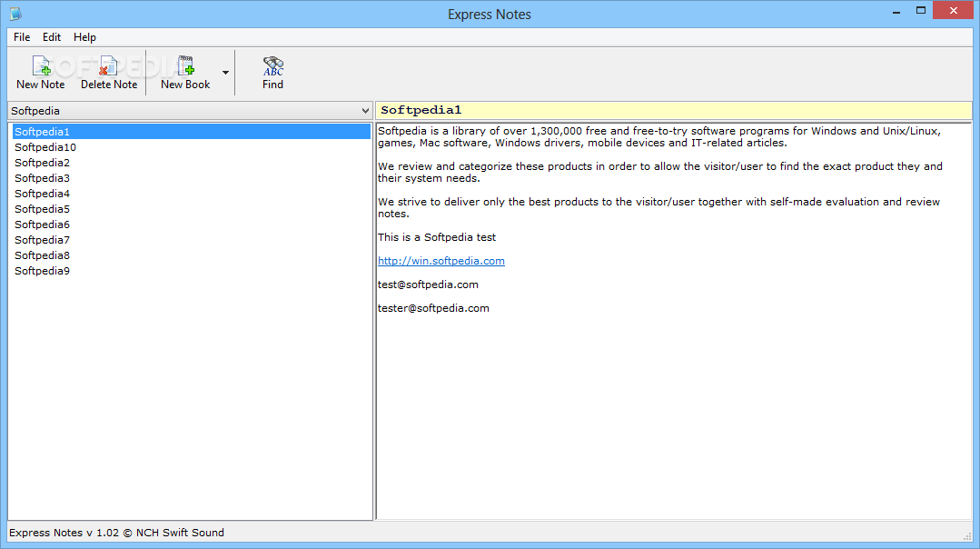
Task: Select the Softpedia5 note
Action: pos(192,209)
